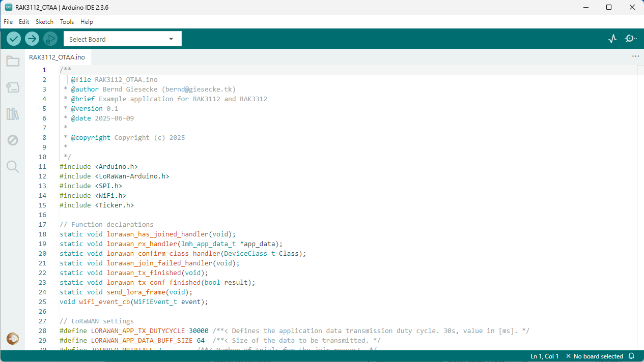
Task: Open the Boards Manager sidebar
Action: (13, 87)
